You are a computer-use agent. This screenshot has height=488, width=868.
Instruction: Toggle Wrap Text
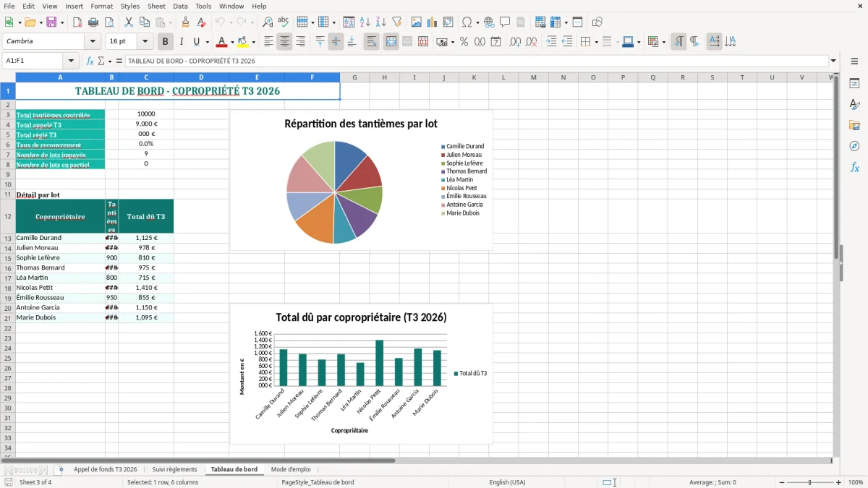tap(372, 42)
